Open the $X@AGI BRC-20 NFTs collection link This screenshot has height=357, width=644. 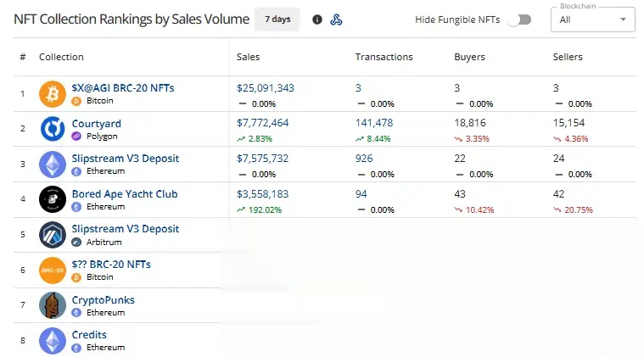[123, 88]
